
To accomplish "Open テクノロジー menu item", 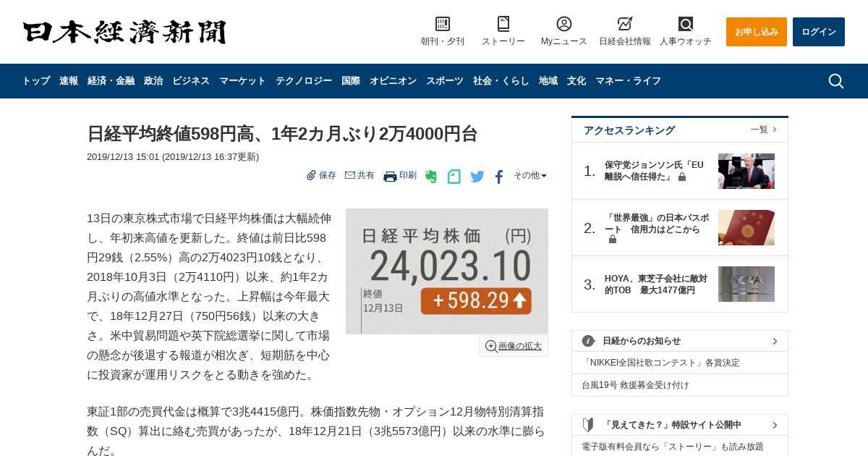I will [304, 81].
